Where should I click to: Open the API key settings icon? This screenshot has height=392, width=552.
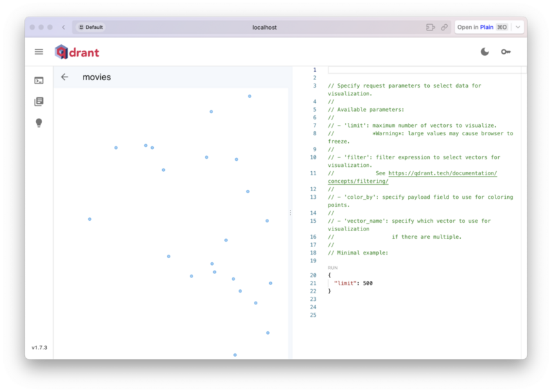pyautogui.click(x=506, y=52)
